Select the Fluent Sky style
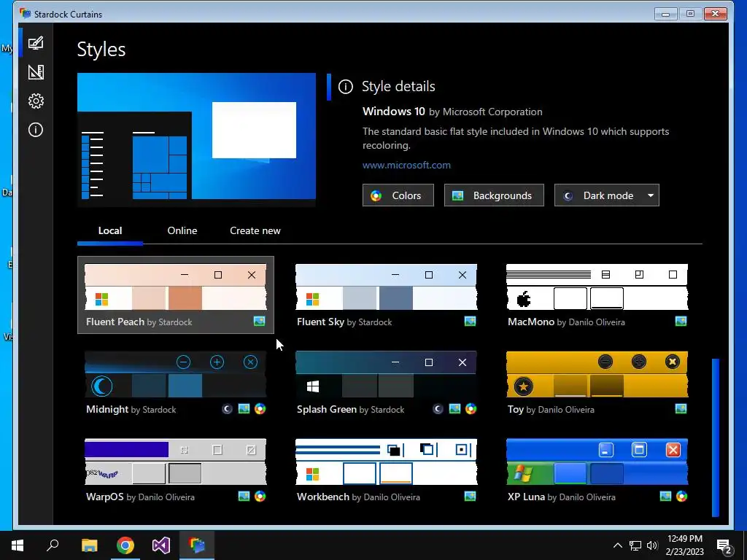Image resolution: width=747 pixels, height=560 pixels. 386,295
